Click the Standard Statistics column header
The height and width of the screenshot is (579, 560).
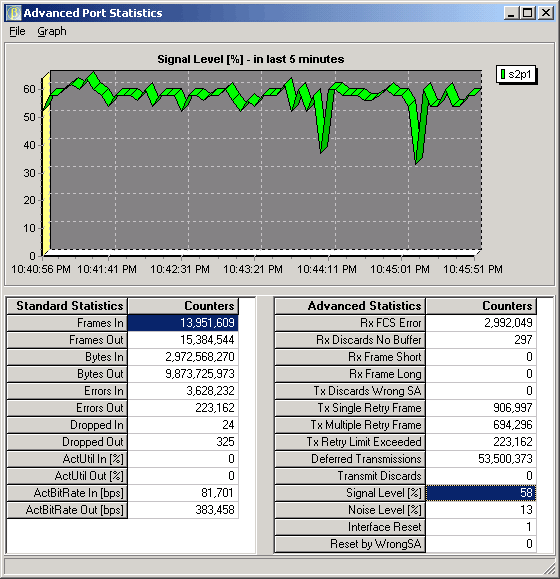click(x=67, y=306)
